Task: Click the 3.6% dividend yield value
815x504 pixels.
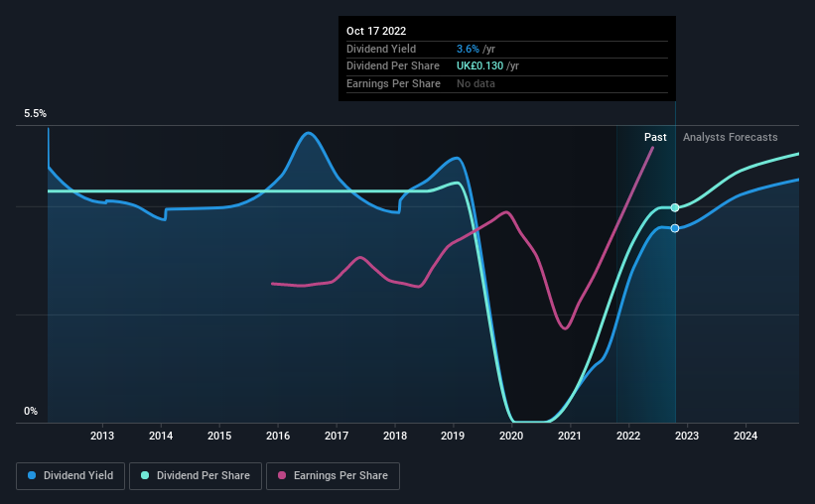Action: click(x=468, y=49)
